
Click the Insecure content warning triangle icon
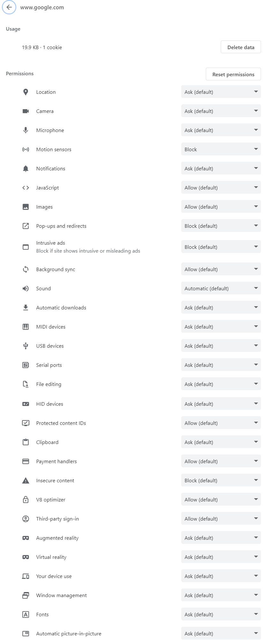tap(26, 480)
